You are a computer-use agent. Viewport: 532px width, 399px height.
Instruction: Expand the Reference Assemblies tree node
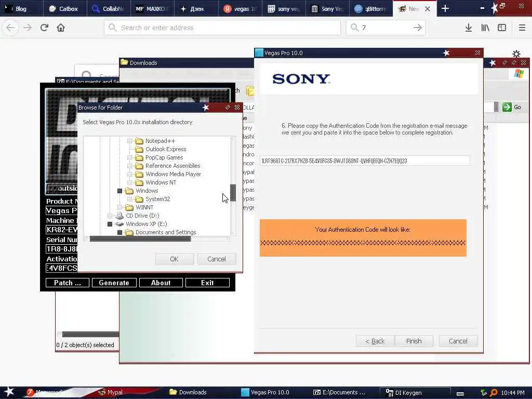point(129,166)
